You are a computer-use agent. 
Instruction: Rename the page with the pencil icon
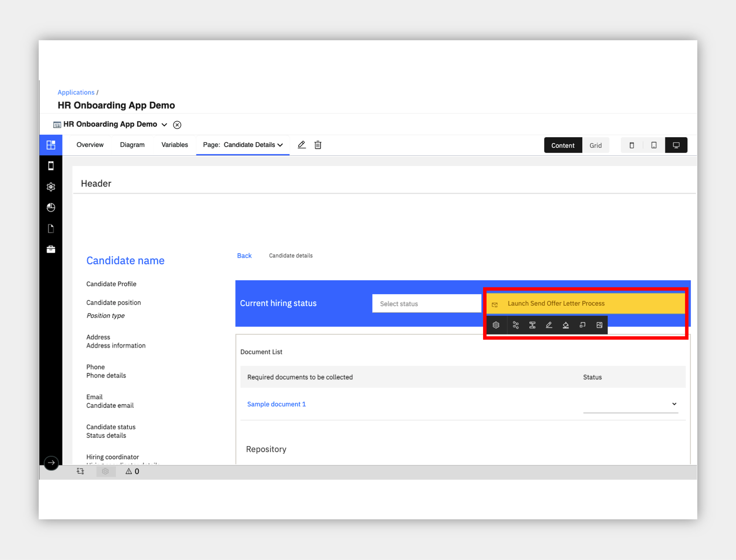click(302, 145)
